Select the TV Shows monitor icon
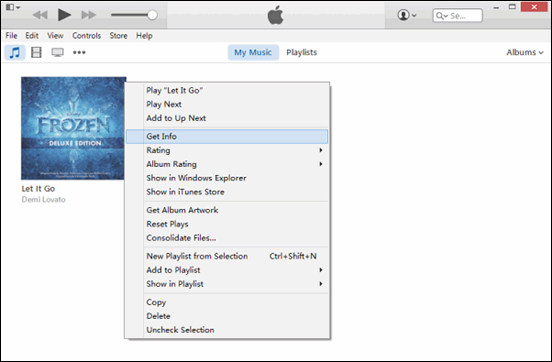The image size is (552, 362). [x=57, y=52]
